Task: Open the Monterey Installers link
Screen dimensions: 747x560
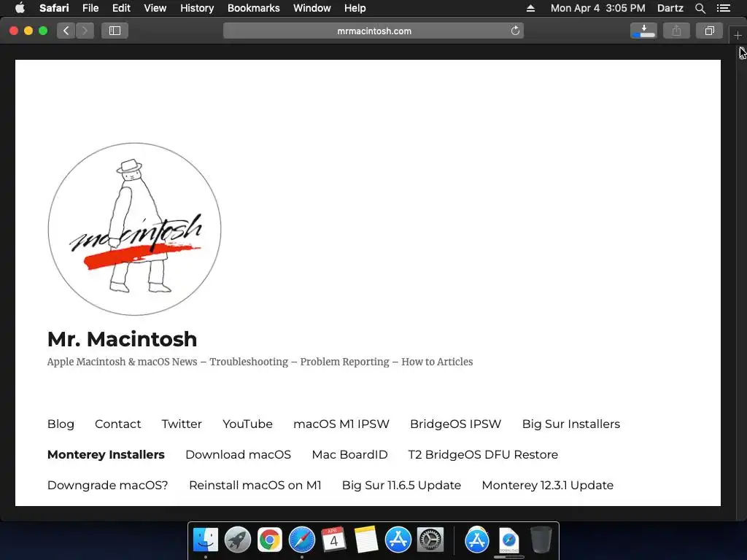Action: [106, 454]
